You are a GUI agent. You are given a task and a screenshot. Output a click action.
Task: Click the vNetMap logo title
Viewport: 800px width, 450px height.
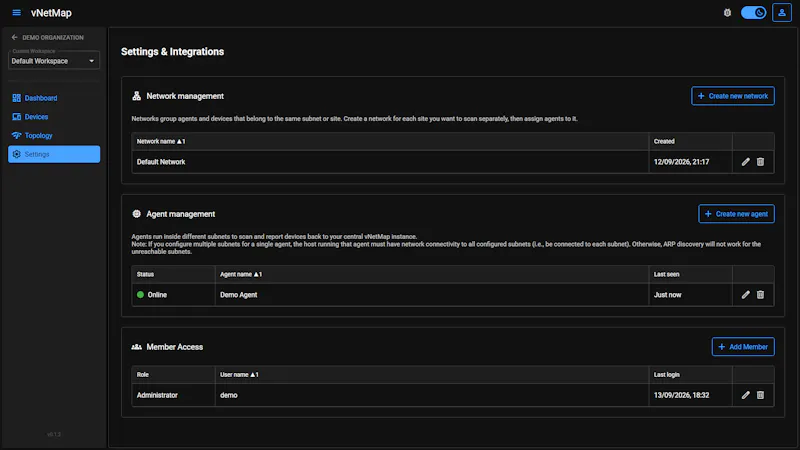coord(51,13)
